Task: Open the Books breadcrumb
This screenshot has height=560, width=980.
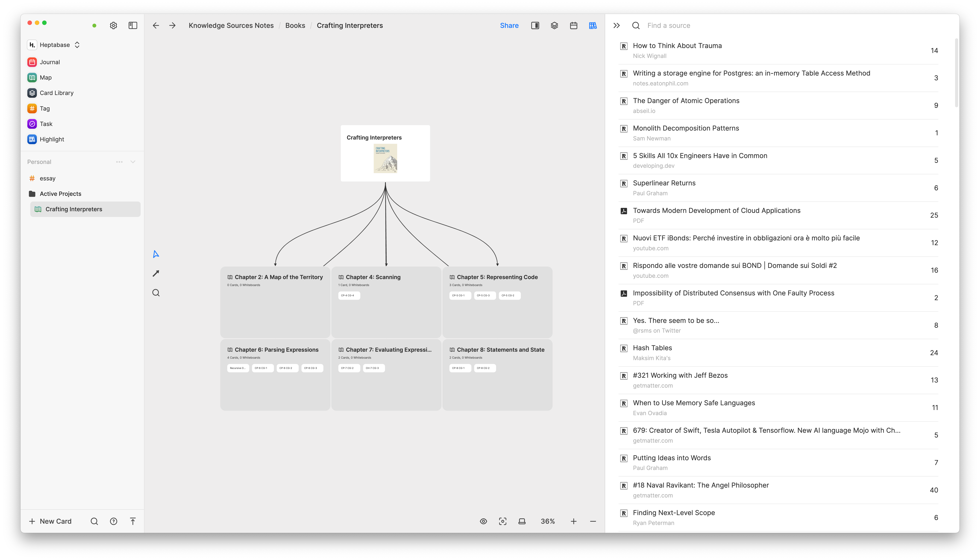Action: tap(295, 25)
